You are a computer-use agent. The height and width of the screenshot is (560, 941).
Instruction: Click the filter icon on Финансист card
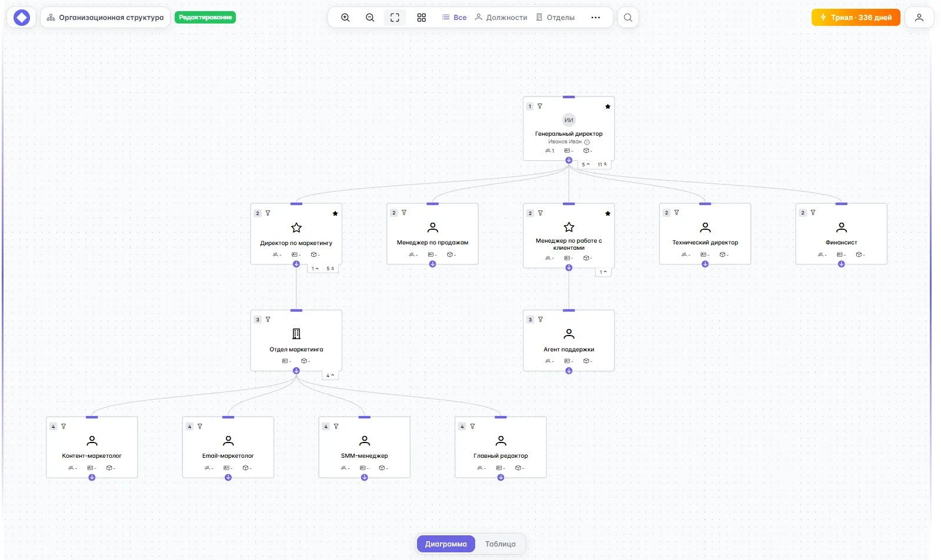813,213
